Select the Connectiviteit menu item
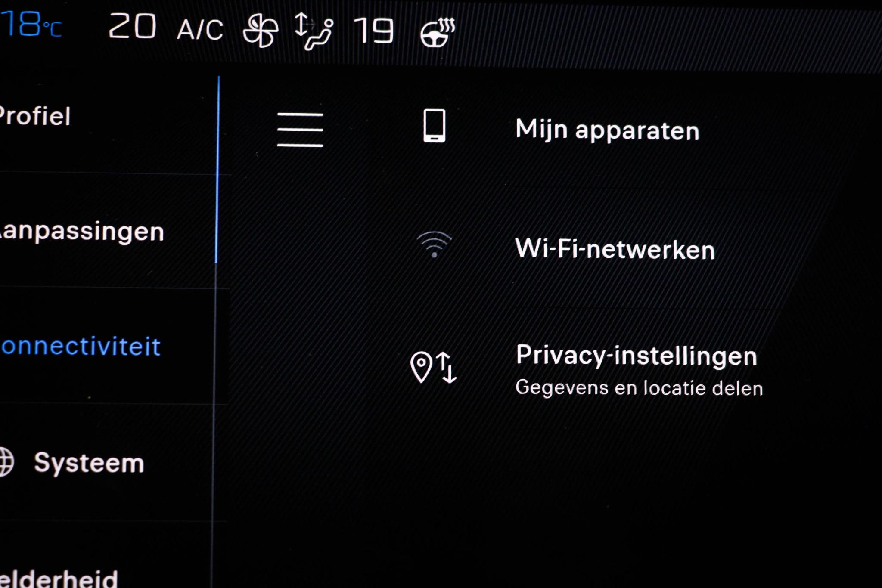Viewport: 882px width, 588px height. tap(81, 347)
